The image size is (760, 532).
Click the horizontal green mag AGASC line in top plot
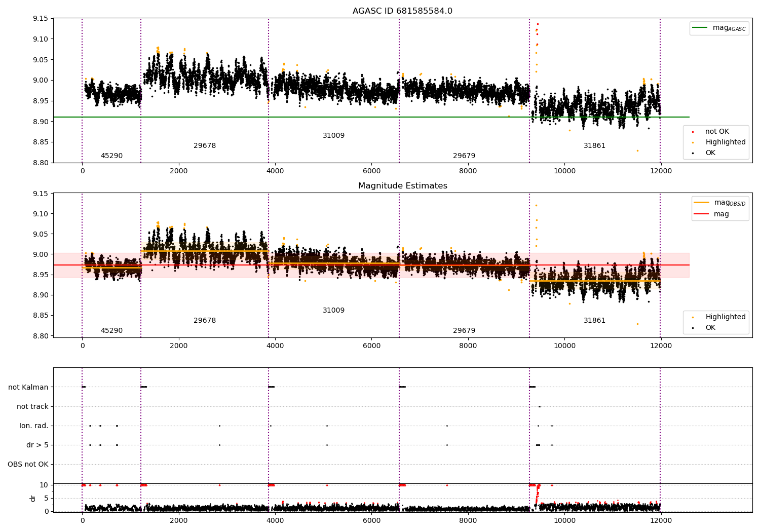pyautogui.click(x=371, y=117)
